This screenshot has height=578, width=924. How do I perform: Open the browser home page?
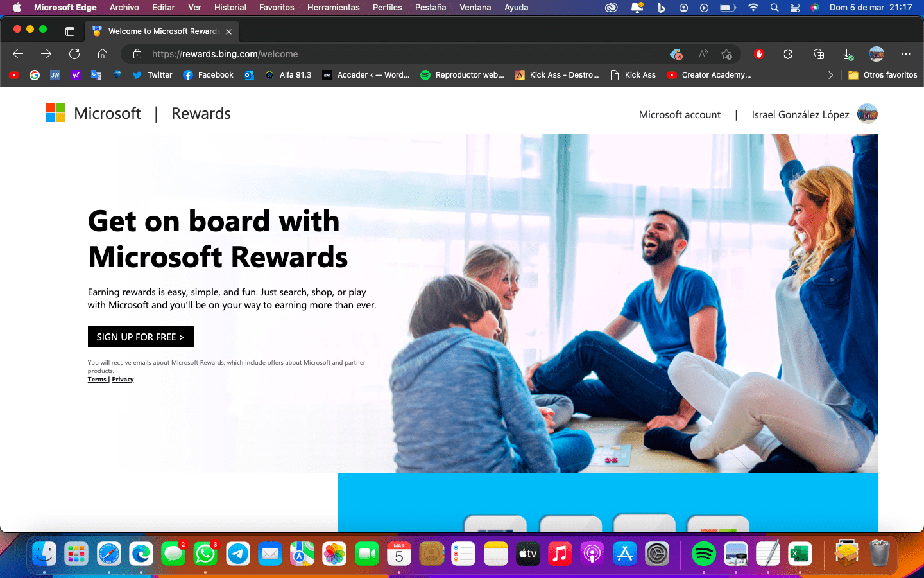pyautogui.click(x=103, y=54)
